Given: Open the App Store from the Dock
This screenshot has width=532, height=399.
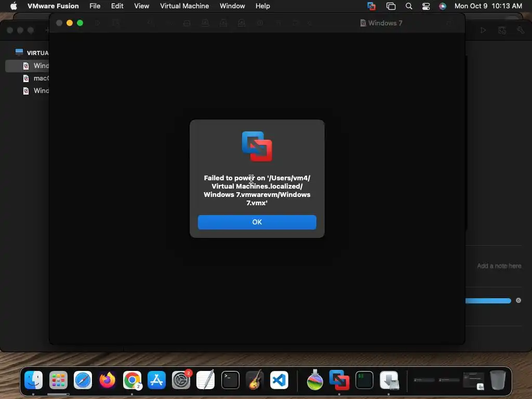Looking at the screenshot, I should tap(156, 380).
